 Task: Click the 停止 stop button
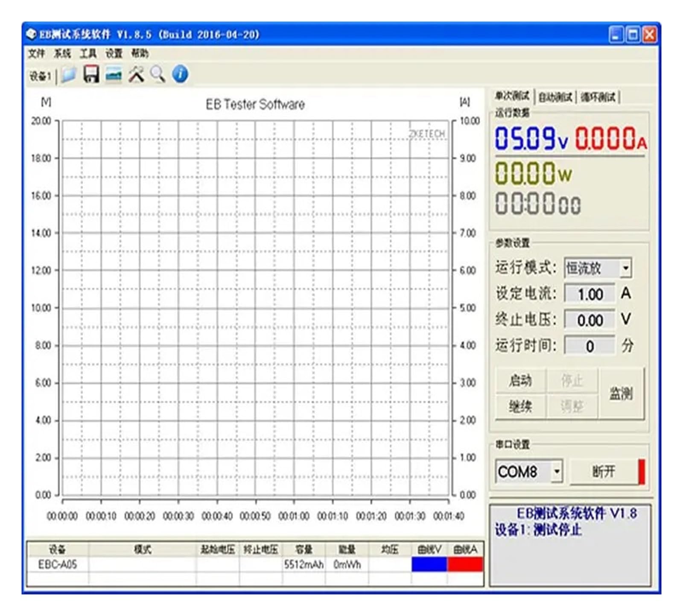(572, 380)
